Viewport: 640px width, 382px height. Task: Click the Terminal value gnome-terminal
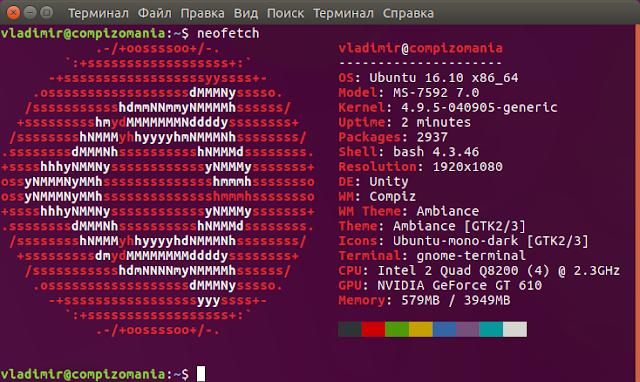coord(471,255)
